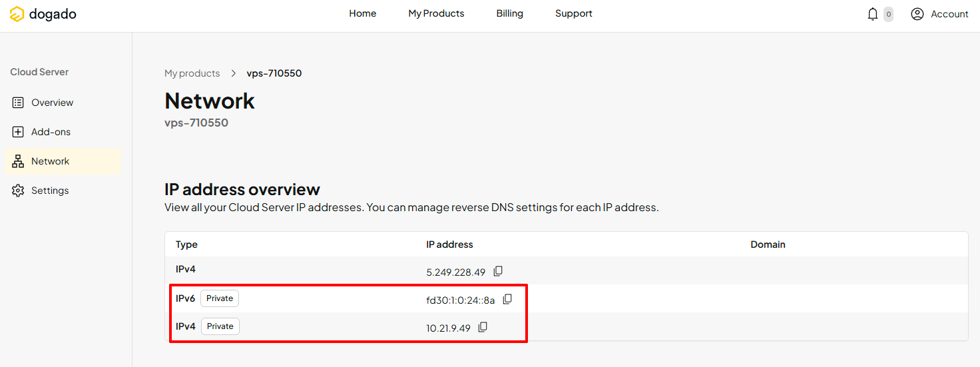The height and width of the screenshot is (367, 980).
Task: Copy the public IPv4 address 5.249.228.49
Action: click(x=498, y=271)
